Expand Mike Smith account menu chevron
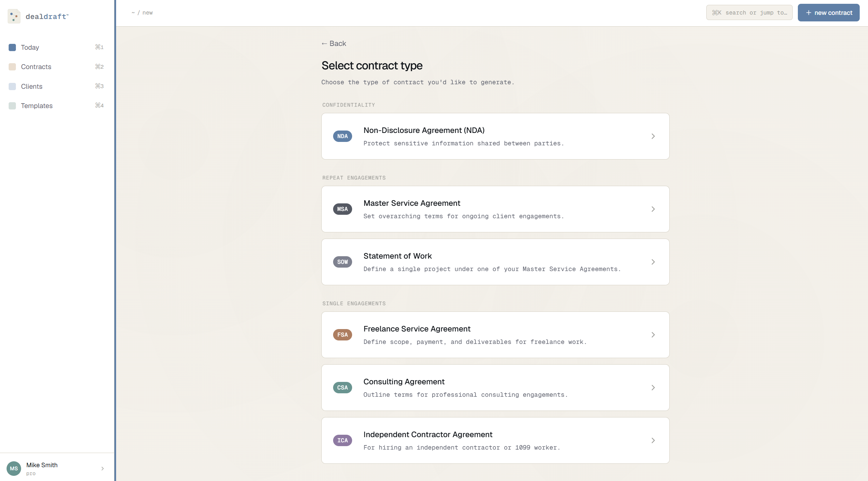This screenshot has width=868, height=481. (102, 469)
